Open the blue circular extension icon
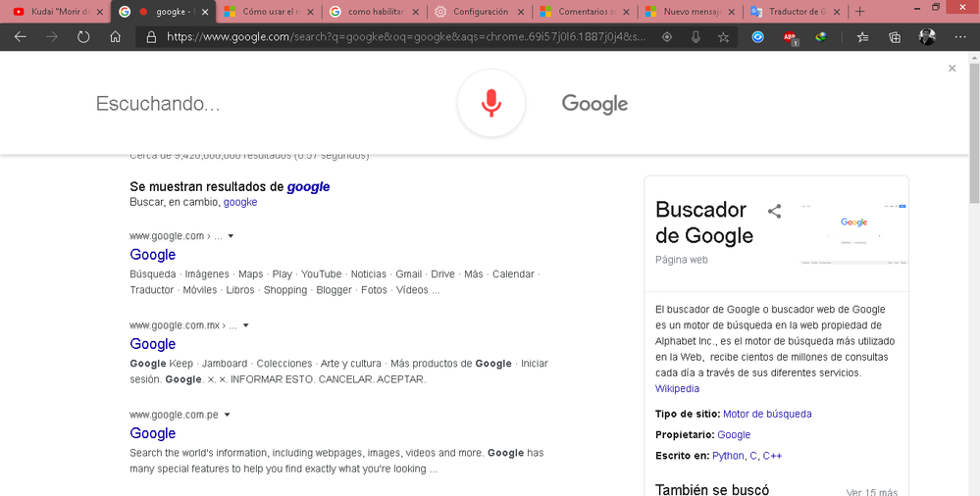This screenshot has height=496, width=980. coord(757,37)
